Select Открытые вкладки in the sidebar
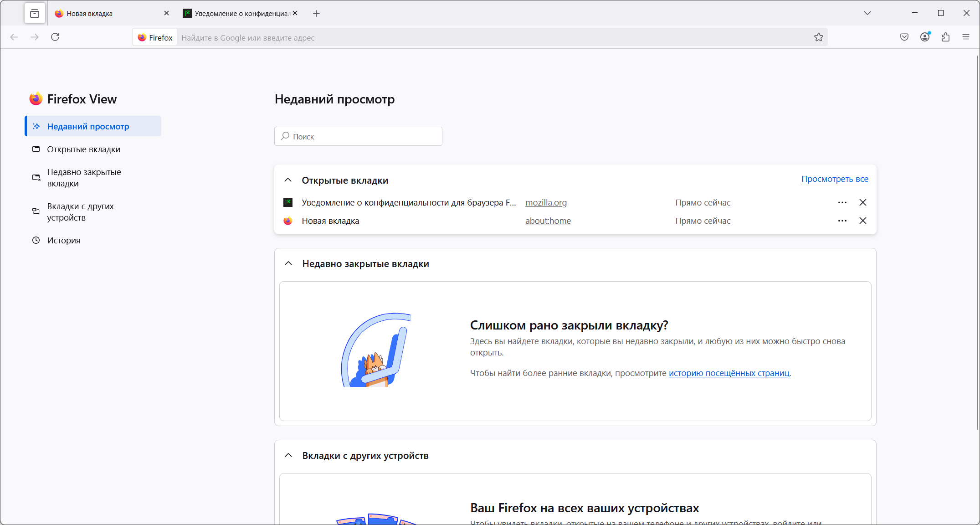980x525 pixels. pyautogui.click(x=93, y=149)
